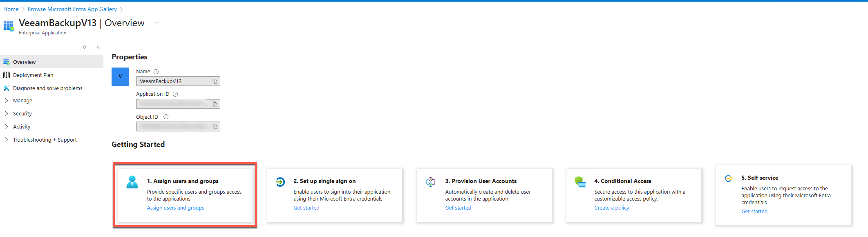
Task: Go to Home breadcrumb
Action: coord(11,9)
